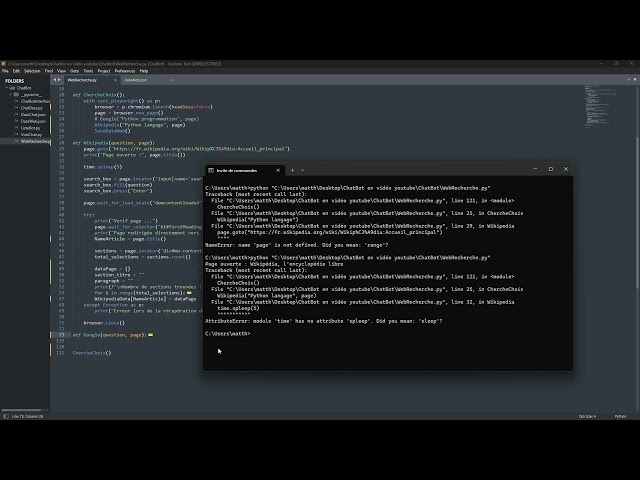Viewport: 640px width, 480px height.
Task: Click the new tab plus icon in terminal
Action: (292, 170)
